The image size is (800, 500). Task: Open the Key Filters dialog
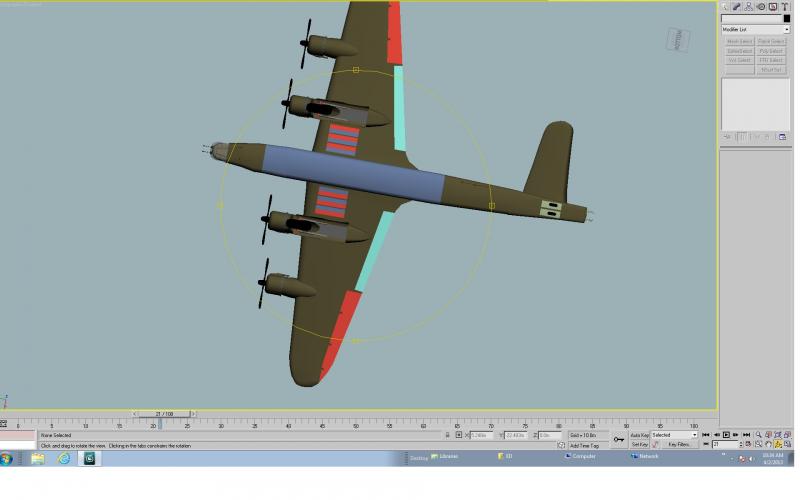[x=679, y=444]
